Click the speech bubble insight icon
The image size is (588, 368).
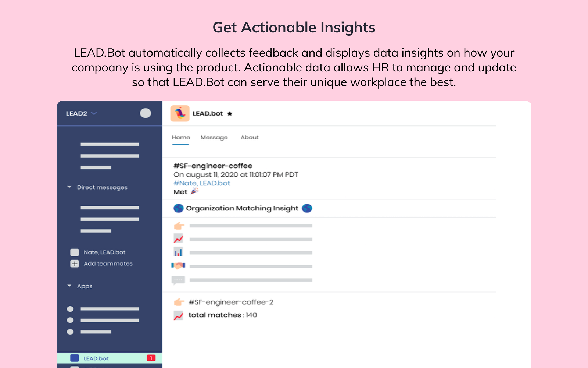click(178, 280)
